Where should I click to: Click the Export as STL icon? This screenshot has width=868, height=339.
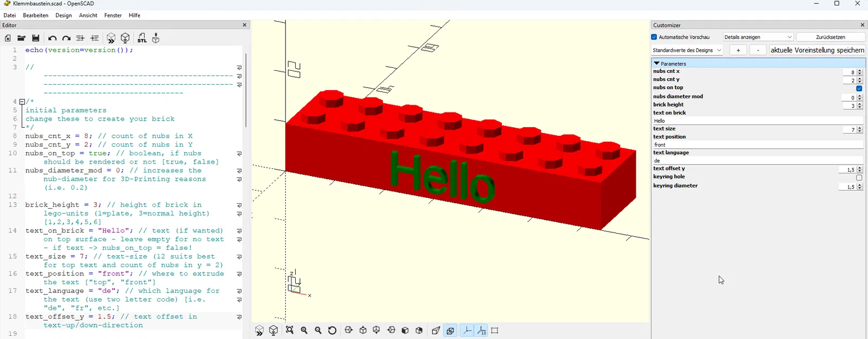click(x=142, y=38)
